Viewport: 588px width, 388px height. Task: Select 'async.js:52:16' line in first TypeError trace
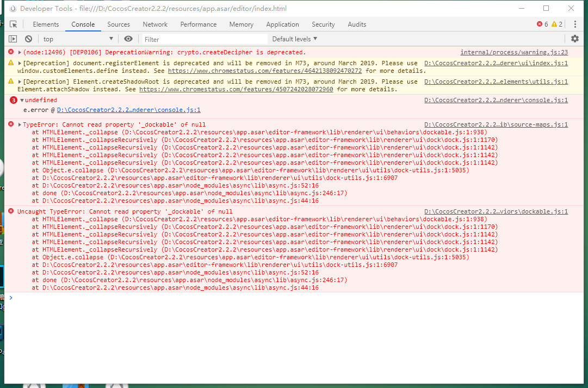175,186
